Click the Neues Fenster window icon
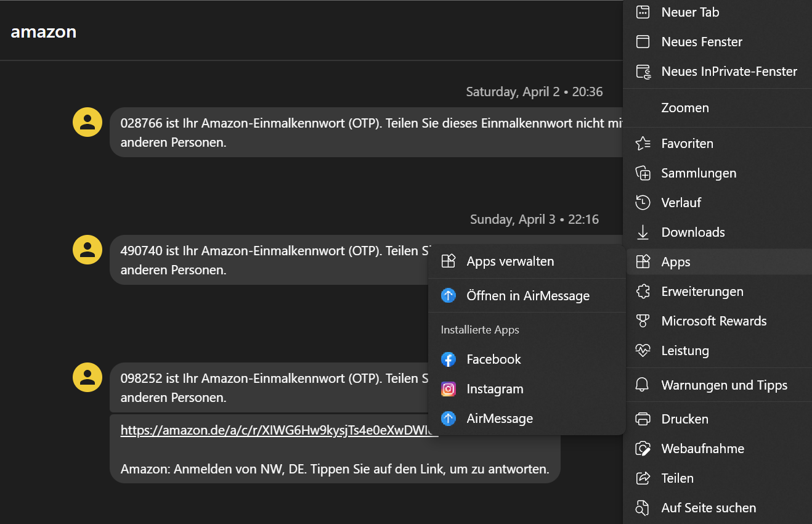Image resolution: width=812 pixels, height=524 pixels. point(643,41)
